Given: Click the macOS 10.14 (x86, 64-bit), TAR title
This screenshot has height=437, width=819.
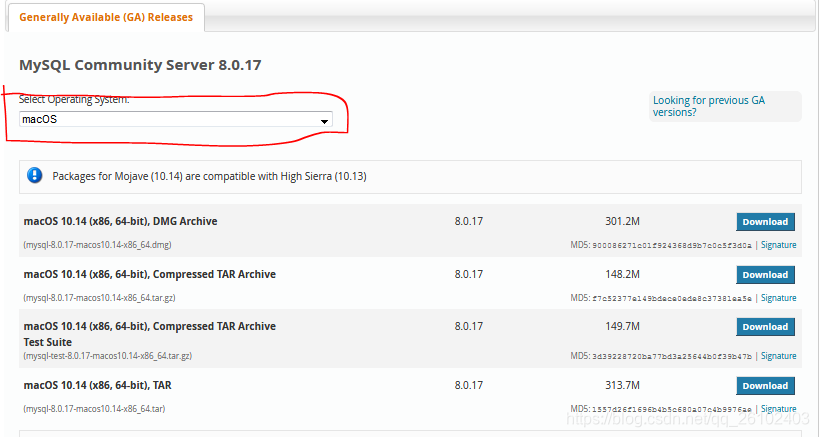Looking at the screenshot, I should click(x=98, y=385).
